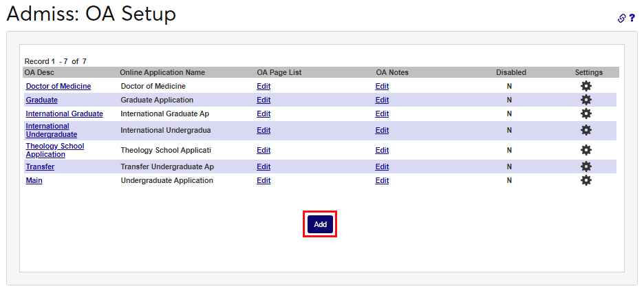Edit OA Page List for Main
This screenshot has height=291, width=644.
[264, 180]
